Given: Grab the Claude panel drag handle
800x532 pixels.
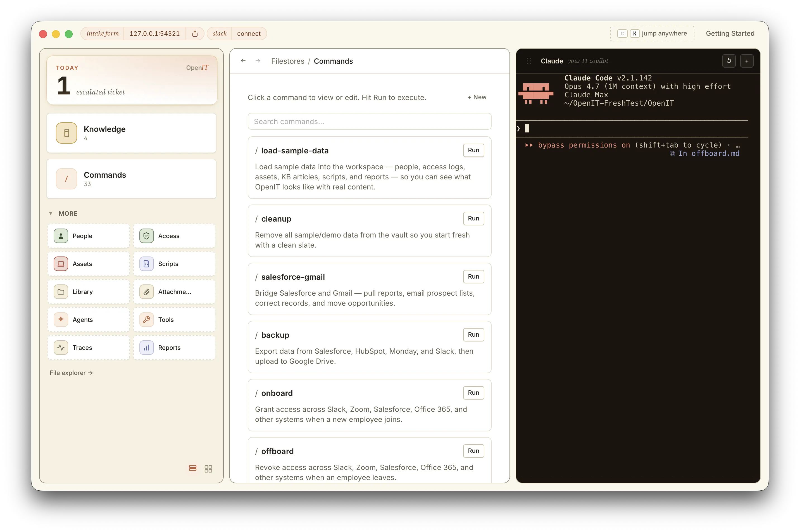Looking at the screenshot, I should 529,61.
